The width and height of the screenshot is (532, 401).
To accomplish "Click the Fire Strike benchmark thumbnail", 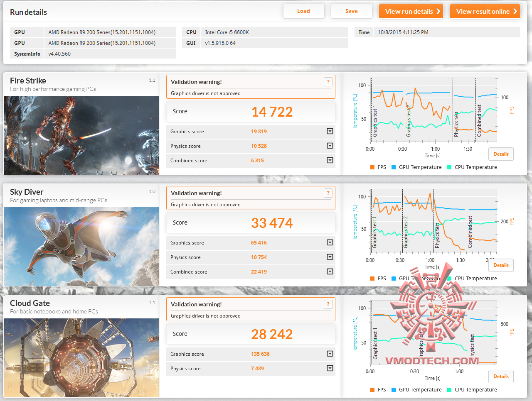I will pos(81,135).
